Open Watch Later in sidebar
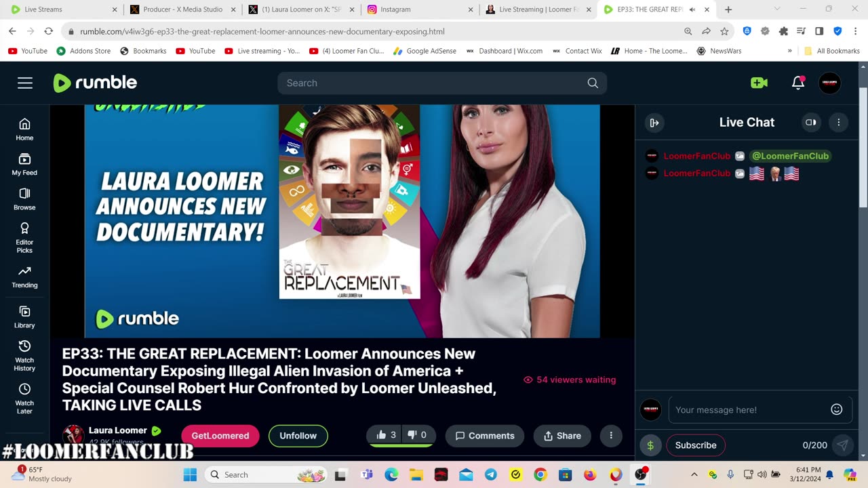 [24, 399]
